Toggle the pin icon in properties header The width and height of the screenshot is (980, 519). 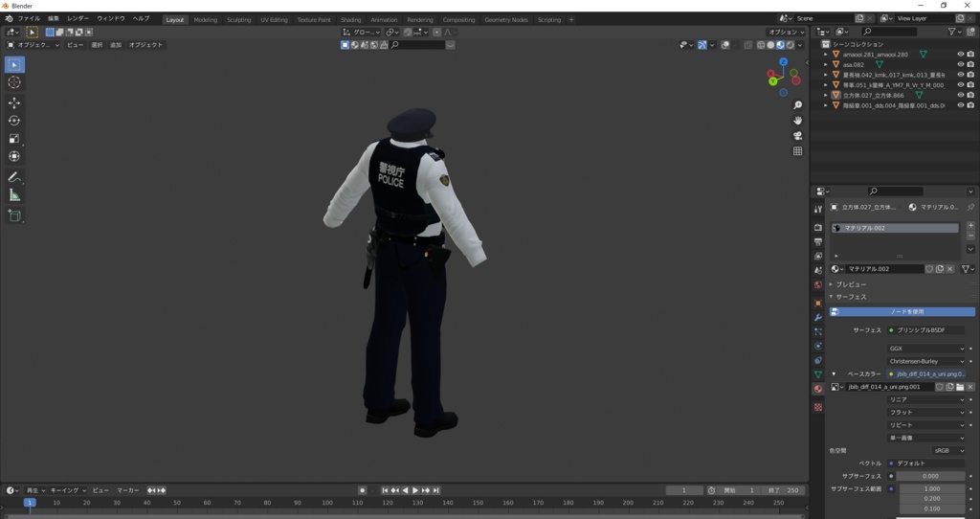tap(970, 207)
